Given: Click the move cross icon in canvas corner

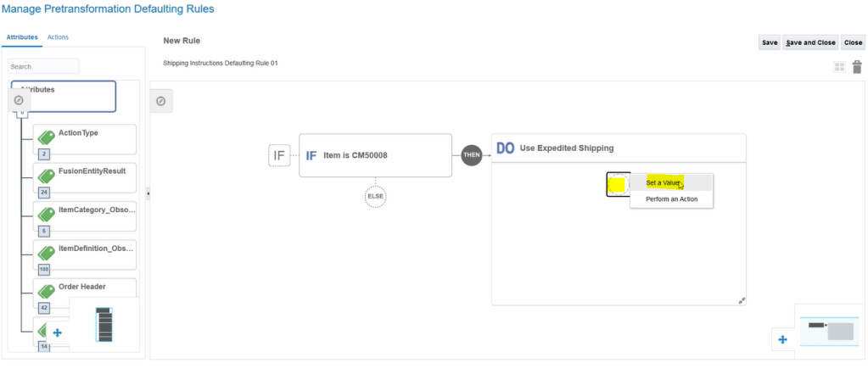Looking at the screenshot, I should coord(782,339).
